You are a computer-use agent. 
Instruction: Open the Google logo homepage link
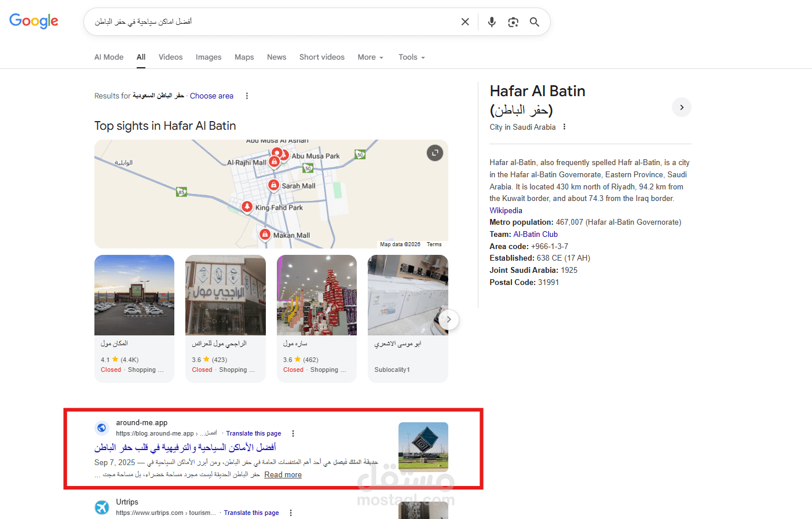(34, 21)
